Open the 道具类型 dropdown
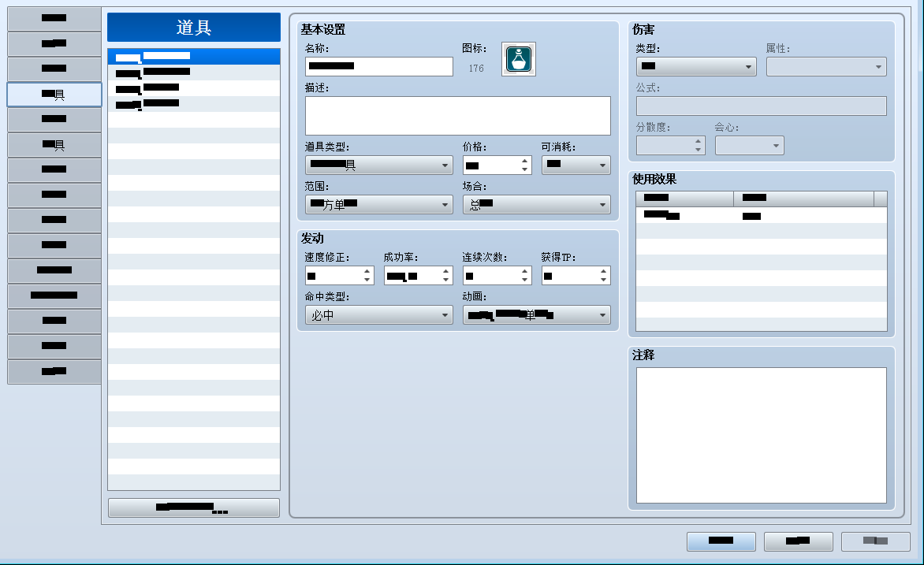 click(379, 165)
